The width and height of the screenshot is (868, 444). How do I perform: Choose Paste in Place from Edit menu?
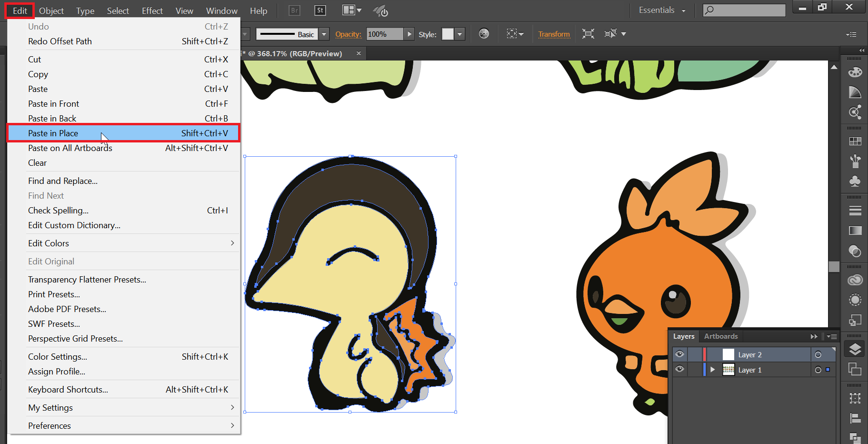coord(123,133)
